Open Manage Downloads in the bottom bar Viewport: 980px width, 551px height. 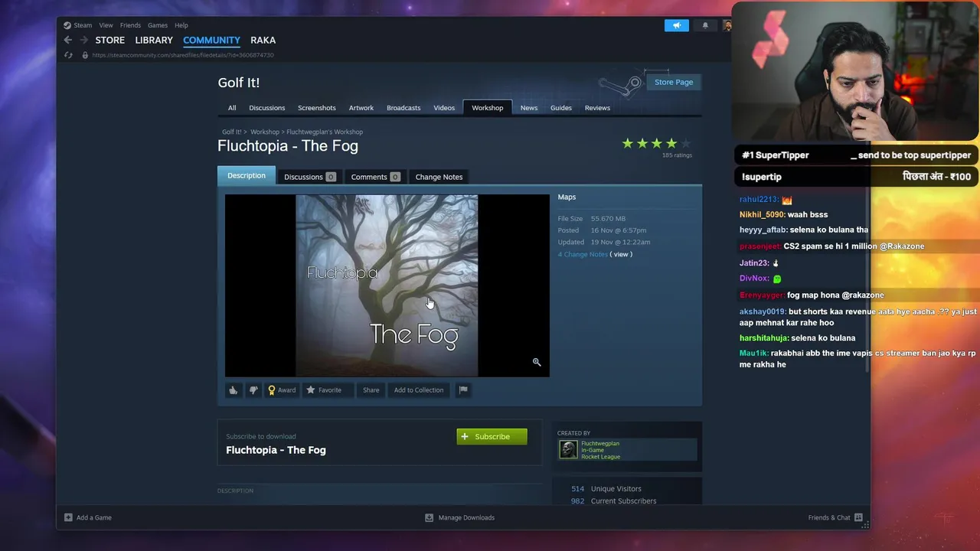tap(460, 517)
